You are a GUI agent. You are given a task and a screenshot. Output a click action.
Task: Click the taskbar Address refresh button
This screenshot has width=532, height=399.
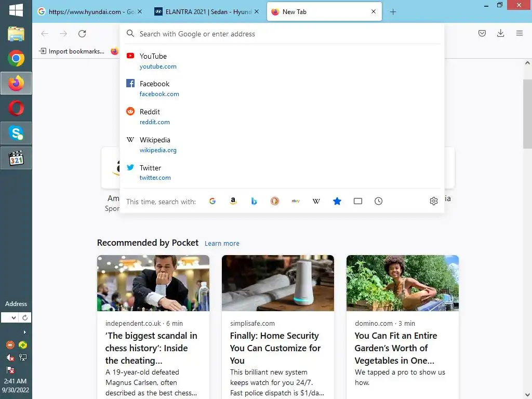pyautogui.click(x=25, y=317)
